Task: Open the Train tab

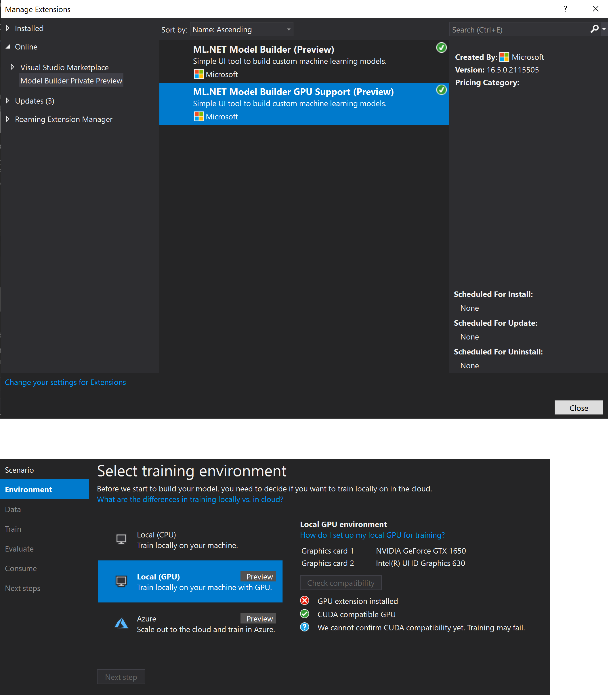Action: point(13,529)
